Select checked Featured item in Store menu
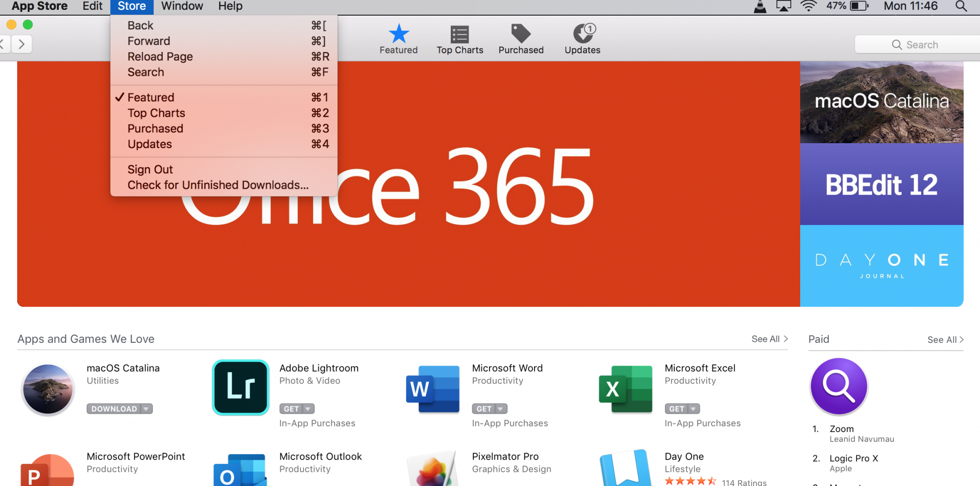 tap(224, 98)
